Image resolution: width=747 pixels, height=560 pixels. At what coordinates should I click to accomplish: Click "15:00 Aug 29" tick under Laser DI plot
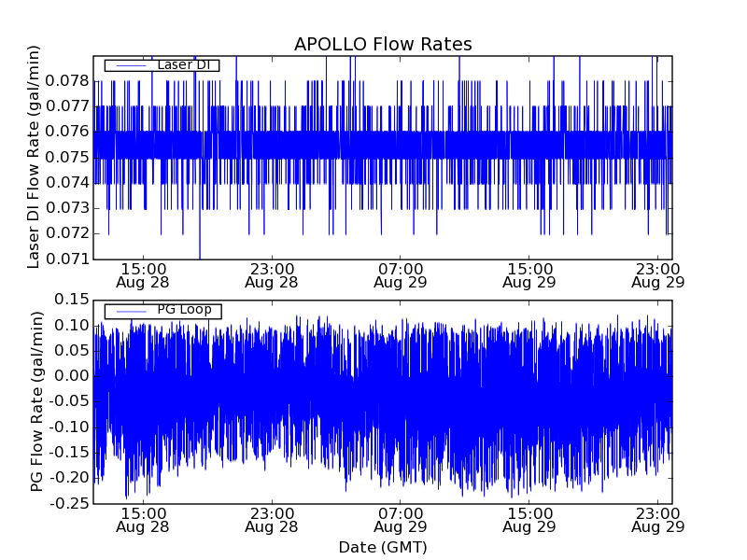(529, 275)
